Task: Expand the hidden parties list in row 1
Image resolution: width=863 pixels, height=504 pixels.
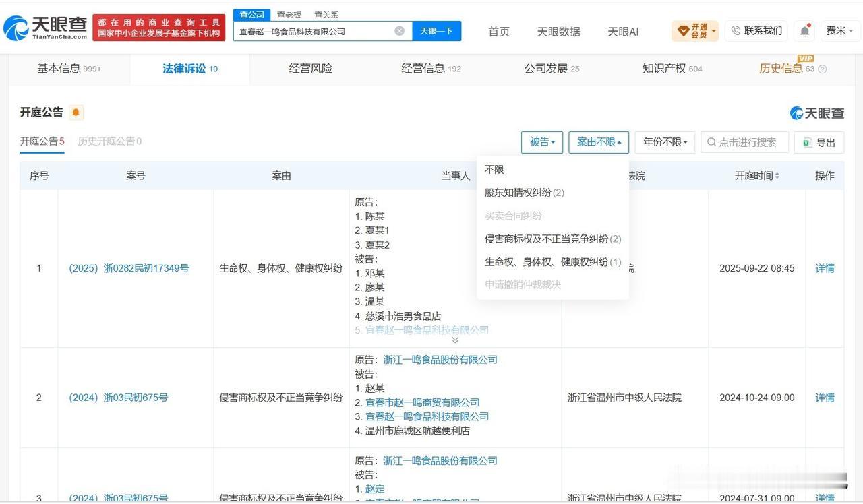Action: pos(455,340)
